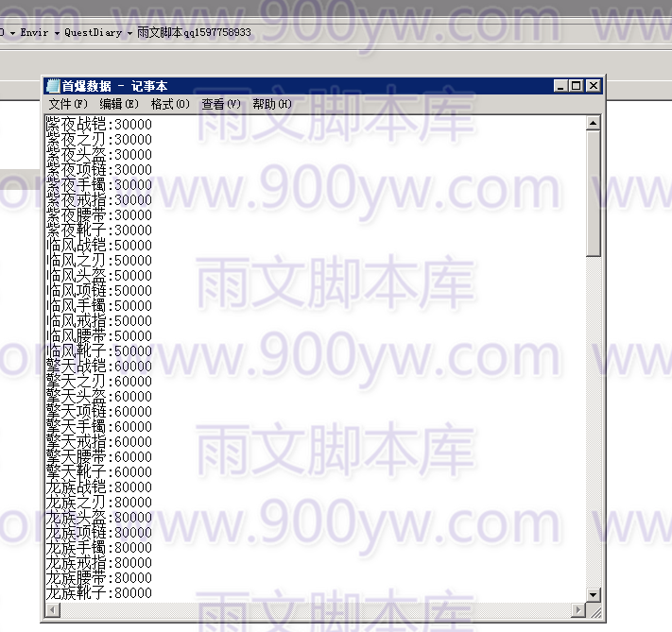
Task: Open the 文件(F) menu in Notepad
Action: coord(68,104)
